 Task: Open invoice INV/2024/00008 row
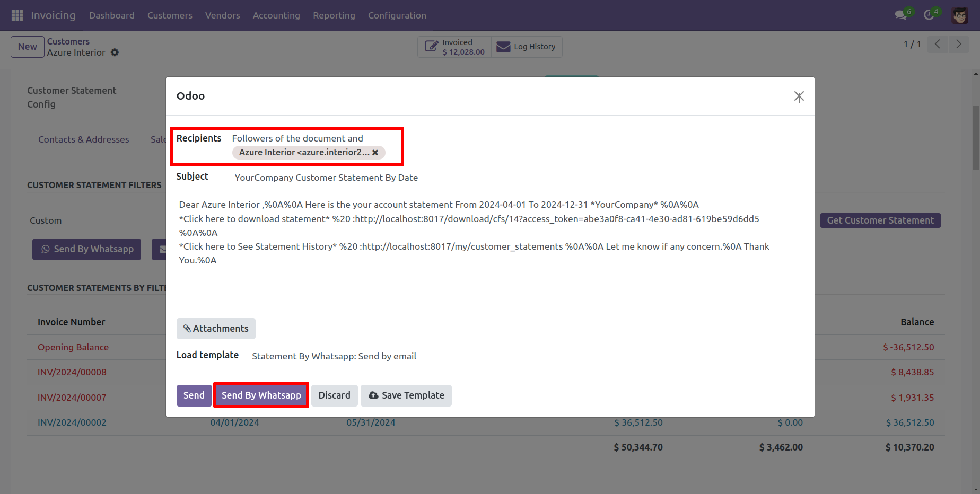[x=72, y=372]
